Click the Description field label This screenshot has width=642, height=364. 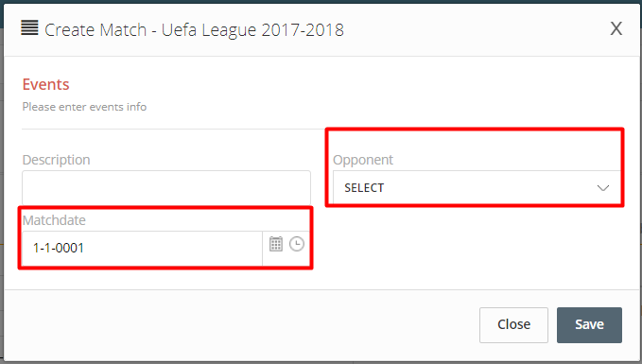point(56,160)
